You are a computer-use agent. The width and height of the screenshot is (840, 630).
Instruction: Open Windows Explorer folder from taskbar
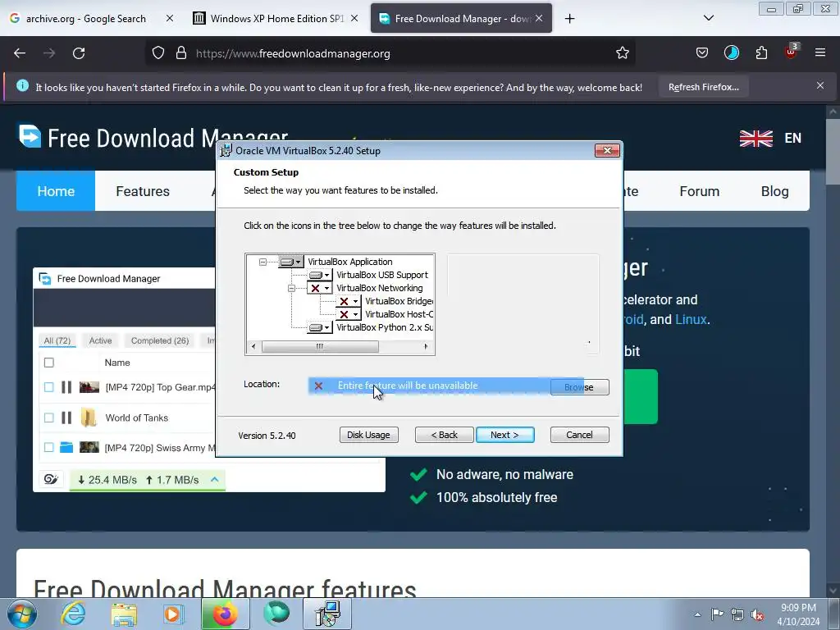click(x=124, y=614)
